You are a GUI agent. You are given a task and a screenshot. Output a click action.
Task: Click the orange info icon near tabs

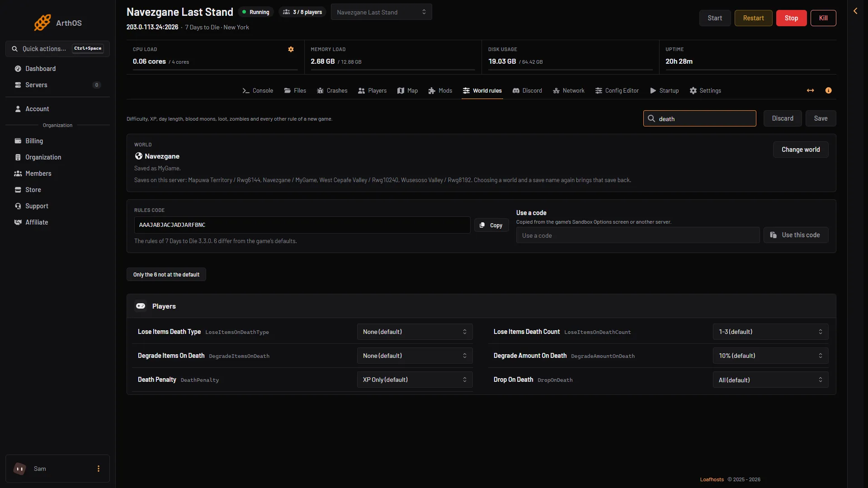(828, 90)
